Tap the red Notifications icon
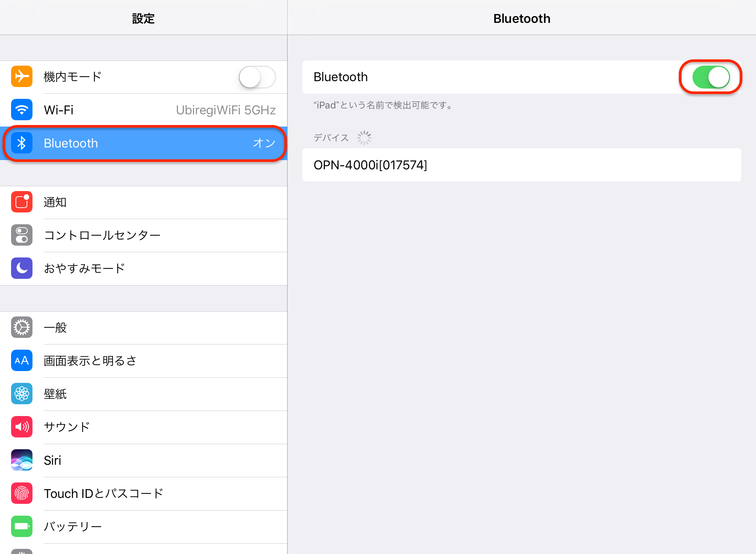 [x=22, y=202]
